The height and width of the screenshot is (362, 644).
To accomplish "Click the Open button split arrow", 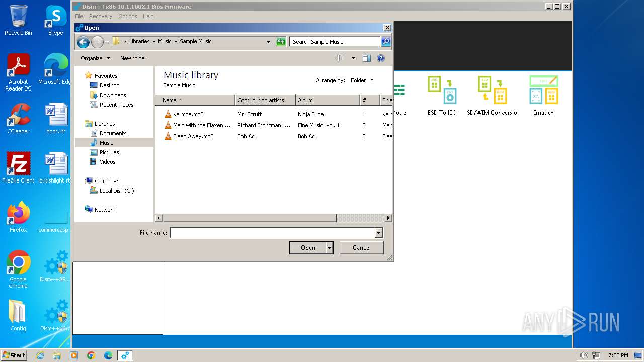I will pos(330,248).
